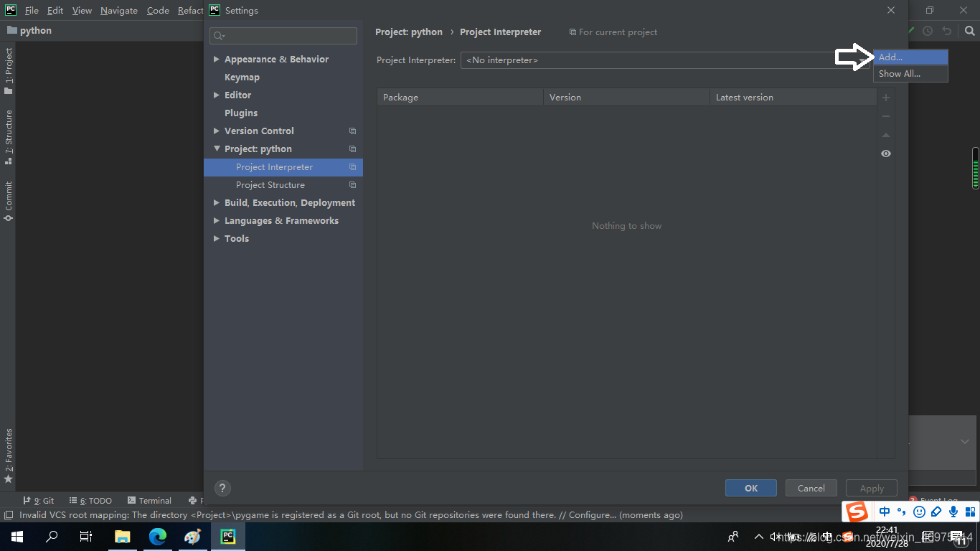Viewport: 980px width, 551px height.
Task: Toggle the show early releases eye icon
Action: point(886,154)
